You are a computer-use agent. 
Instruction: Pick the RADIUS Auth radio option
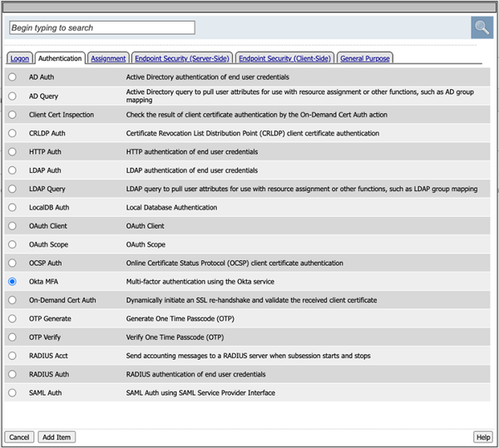coord(12,374)
